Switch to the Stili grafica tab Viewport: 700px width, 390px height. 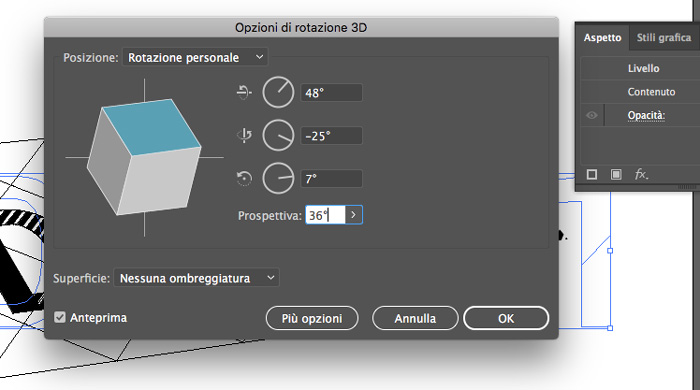pos(664,37)
